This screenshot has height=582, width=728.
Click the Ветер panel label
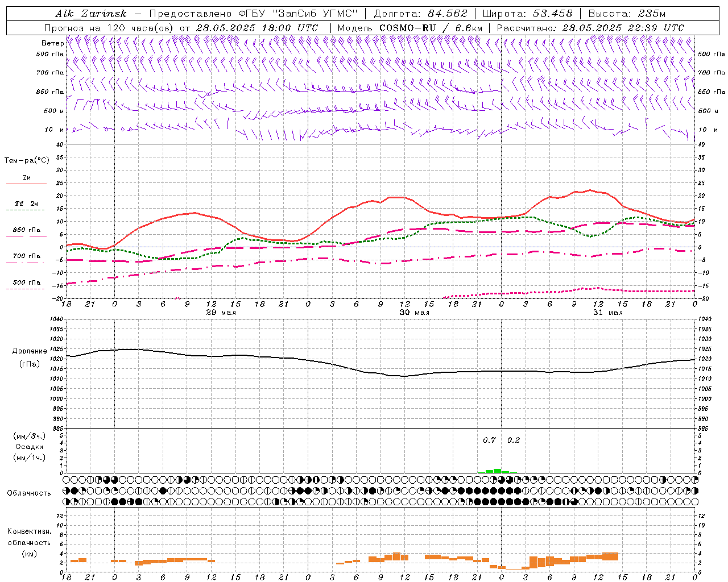[x=52, y=43]
